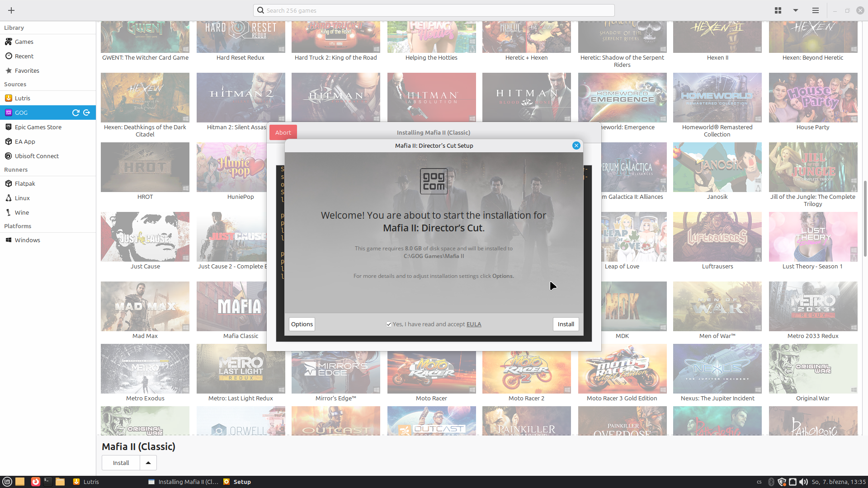This screenshot has width=868, height=488.
Task: Open the hamburger menu in header
Action: click(815, 10)
